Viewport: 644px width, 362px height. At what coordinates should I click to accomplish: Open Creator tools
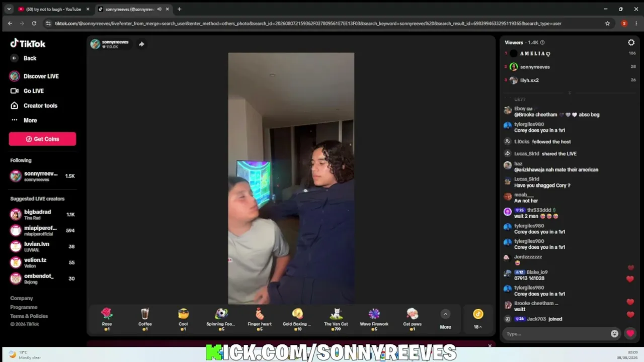point(34,106)
